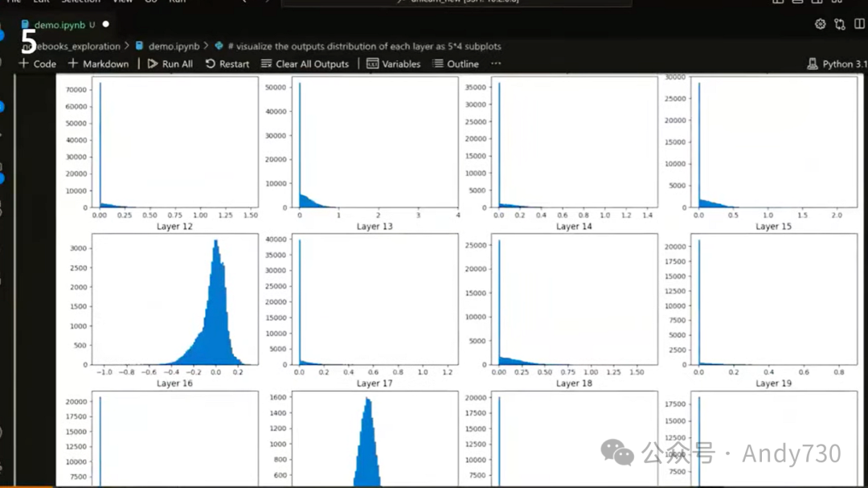This screenshot has width=868, height=488.
Task: Split the editor using the split icon
Action: [x=860, y=24]
